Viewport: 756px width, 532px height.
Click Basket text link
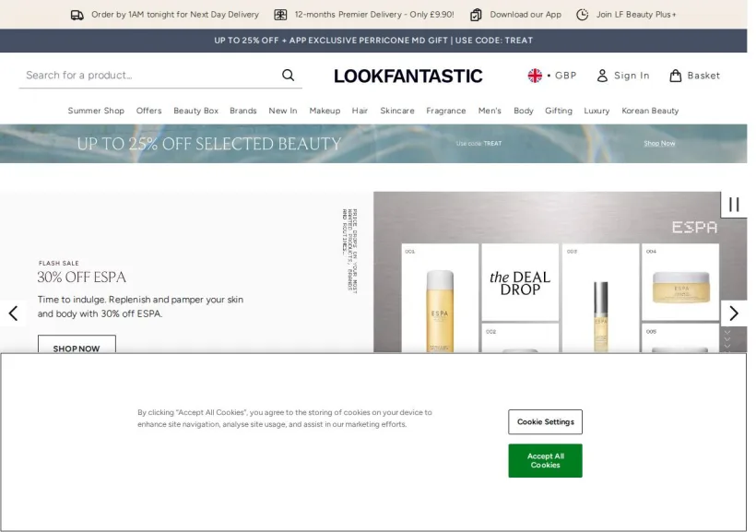coord(703,76)
